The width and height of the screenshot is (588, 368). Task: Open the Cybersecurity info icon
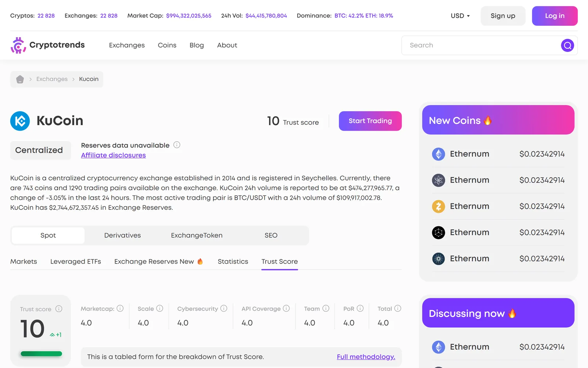[224, 308]
